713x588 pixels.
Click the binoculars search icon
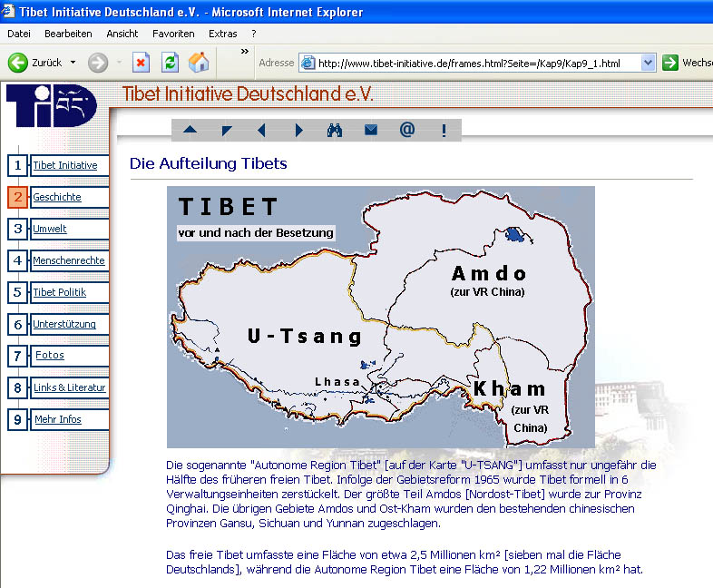tap(334, 131)
